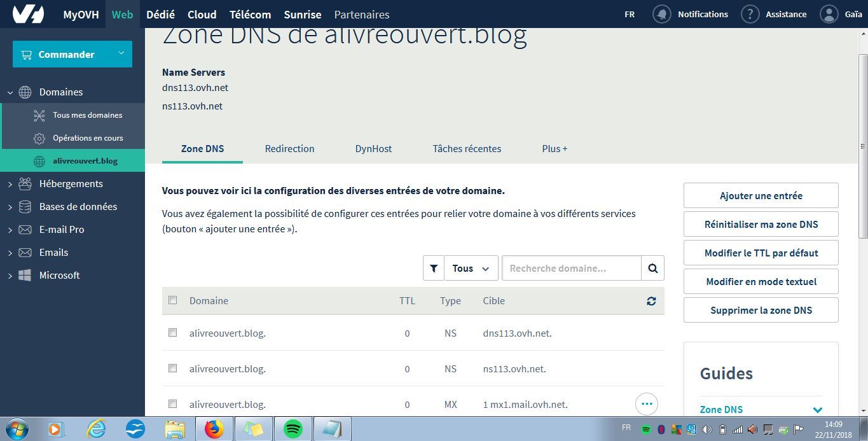
Task: Click the Ajouter une entrée button
Action: coord(761,196)
